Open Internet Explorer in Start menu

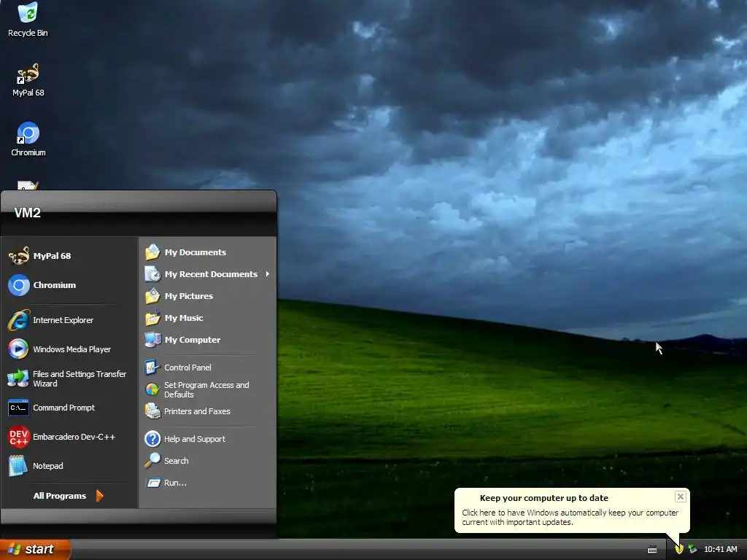pyautogui.click(x=69, y=320)
